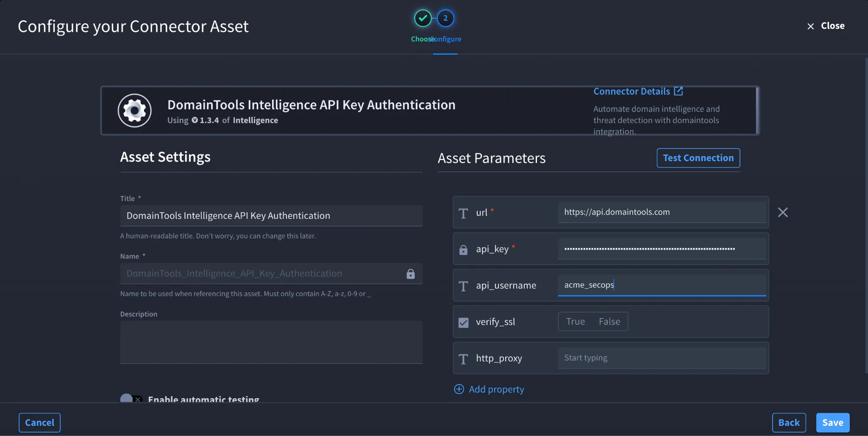Click the page vertical scrollbar

tap(866, 215)
